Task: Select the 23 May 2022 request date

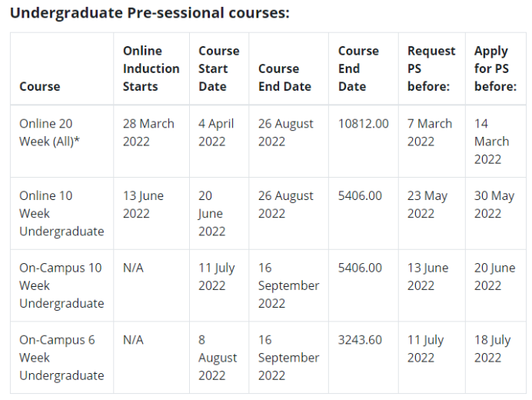Action: [x=427, y=205]
